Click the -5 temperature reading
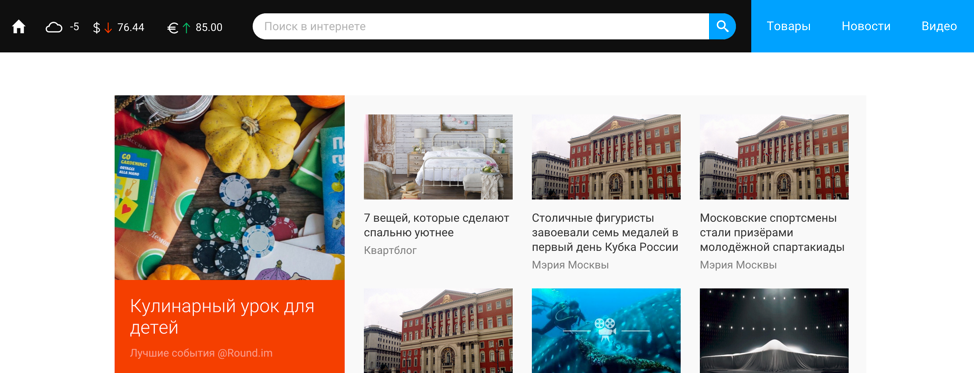 pos(75,27)
